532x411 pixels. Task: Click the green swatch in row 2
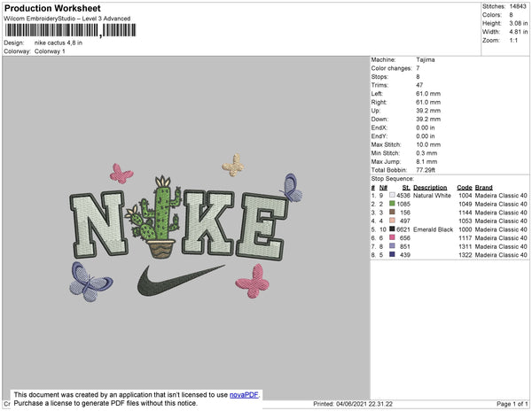pyautogui.click(x=392, y=204)
